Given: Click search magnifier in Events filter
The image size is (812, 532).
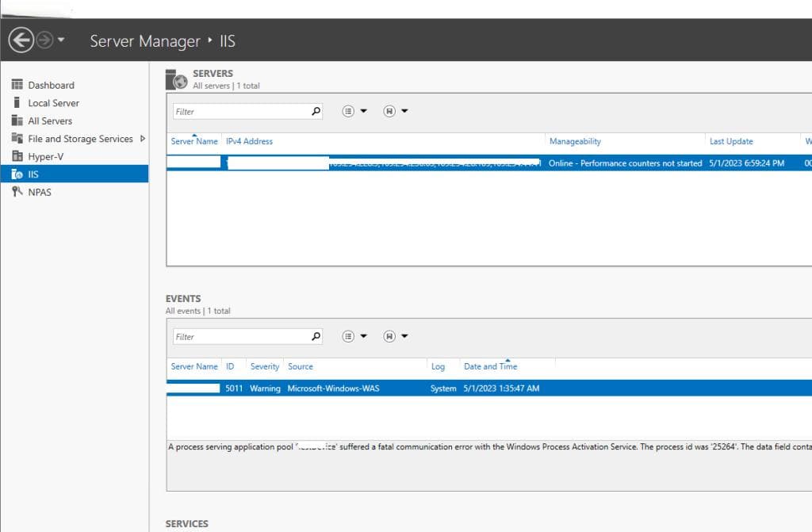Looking at the screenshot, I should pyautogui.click(x=316, y=336).
